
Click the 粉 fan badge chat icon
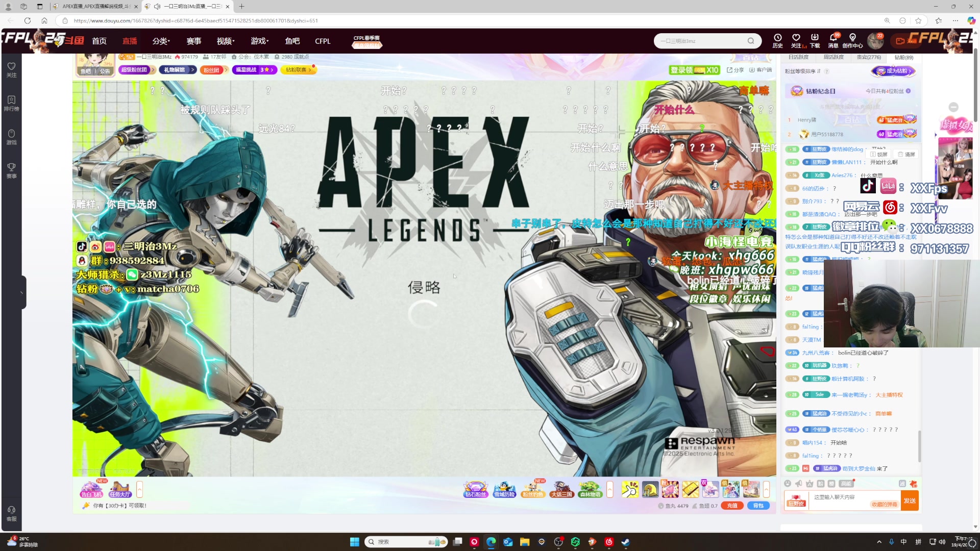point(820,484)
